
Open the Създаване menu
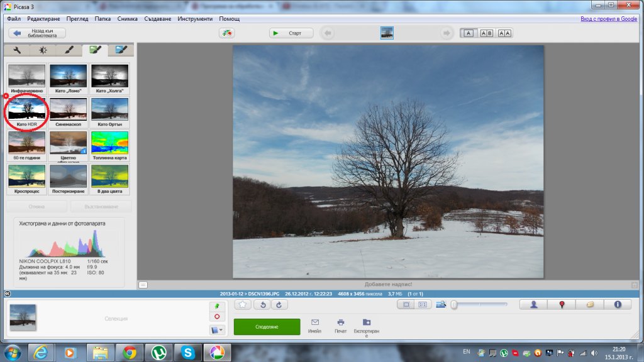158,19
